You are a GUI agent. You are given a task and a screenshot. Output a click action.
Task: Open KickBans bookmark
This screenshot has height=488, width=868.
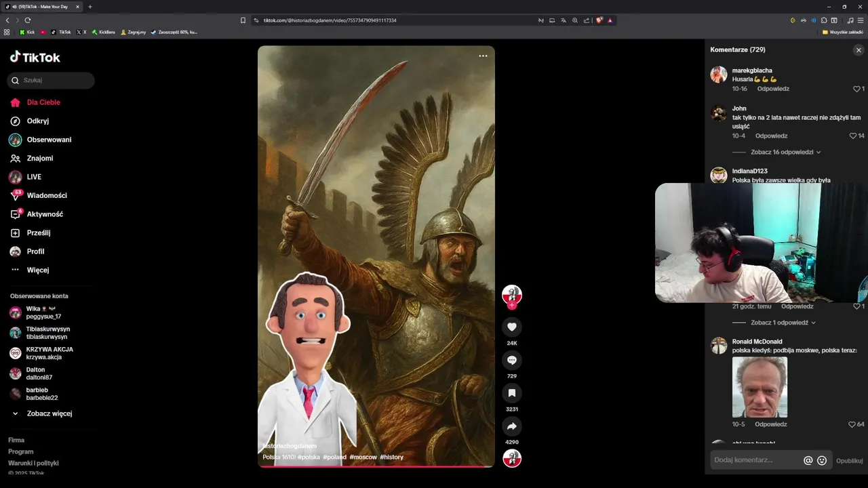[104, 32]
